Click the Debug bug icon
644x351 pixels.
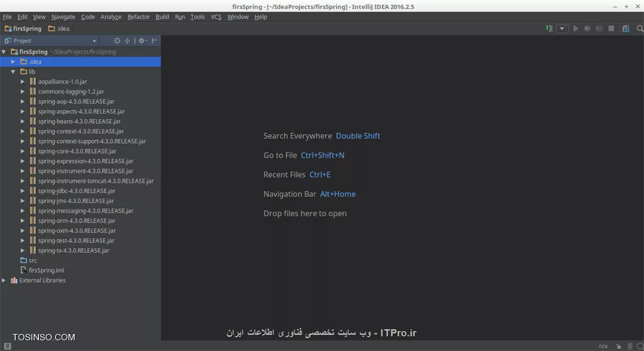pos(588,28)
